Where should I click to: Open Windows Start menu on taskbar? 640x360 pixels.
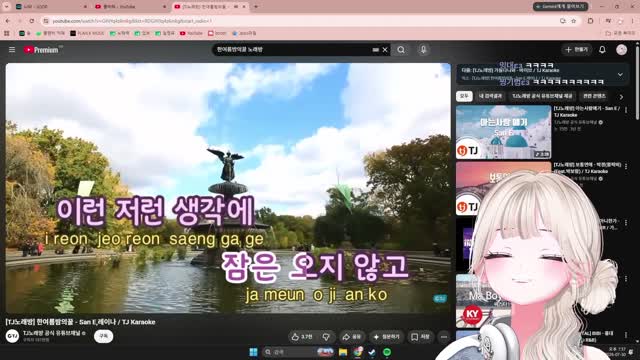click(253, 352)
